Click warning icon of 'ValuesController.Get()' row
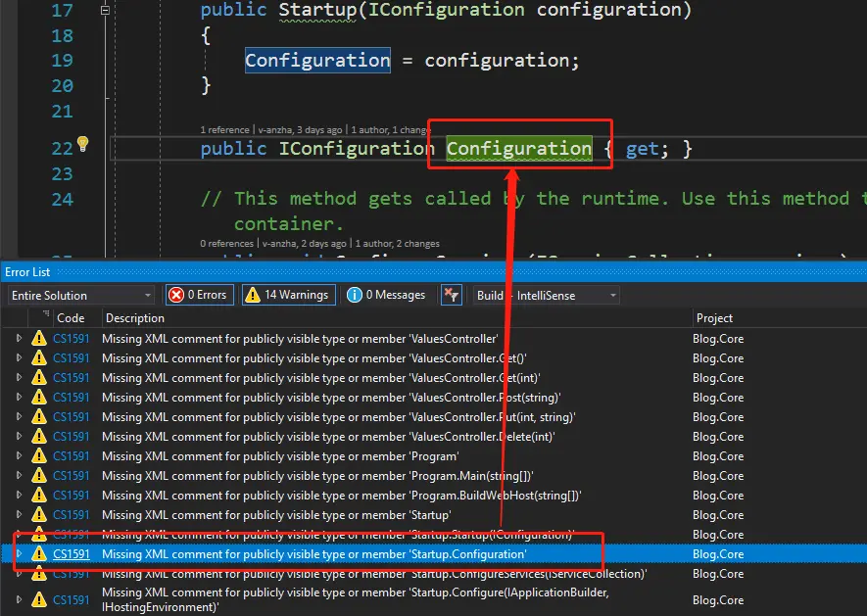 39,357
